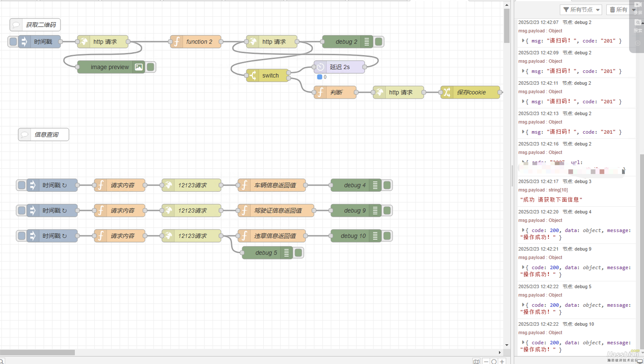644x364 pixels.
Task: Click the canvas vertical scrollbar thumb
Action: coord(507,26)
